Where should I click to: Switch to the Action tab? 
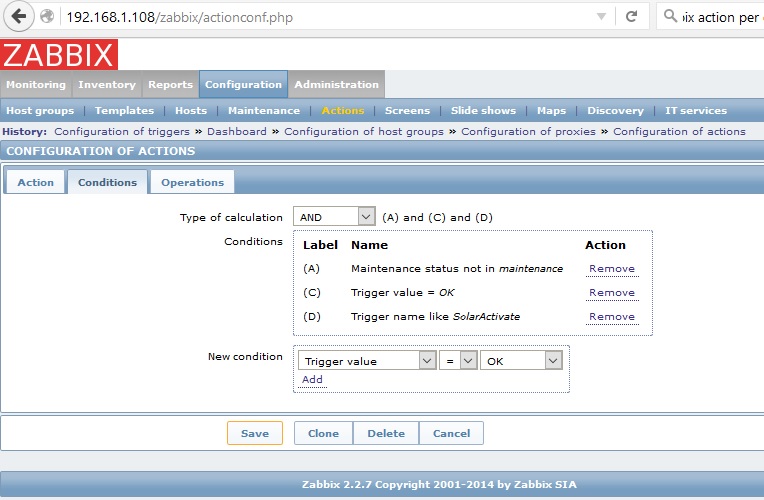coord(36,182)
